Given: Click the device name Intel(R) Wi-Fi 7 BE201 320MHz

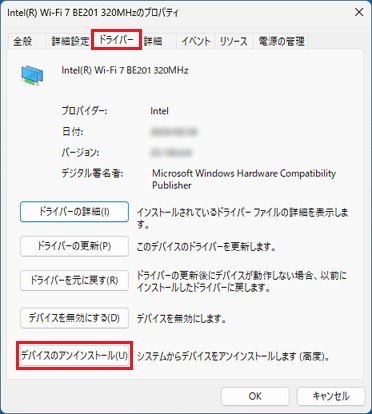Looking at the screenshot, I should [125, 70].
